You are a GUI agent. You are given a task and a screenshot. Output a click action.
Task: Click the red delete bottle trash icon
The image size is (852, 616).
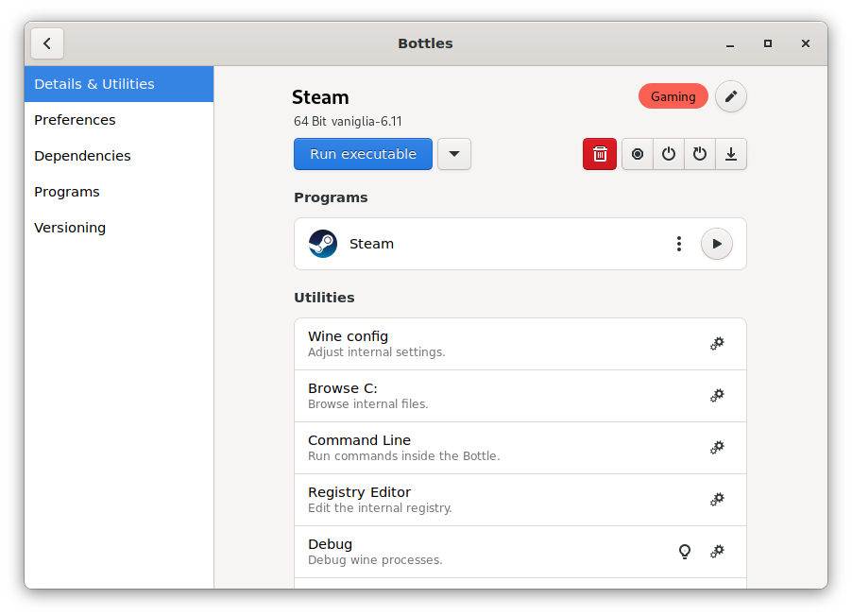[600, 154]
